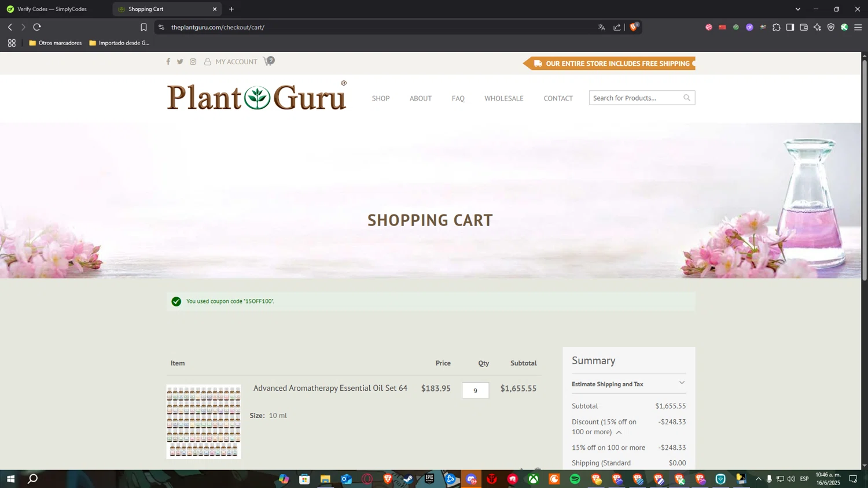Go to the FAQ page

coord(458,98)
